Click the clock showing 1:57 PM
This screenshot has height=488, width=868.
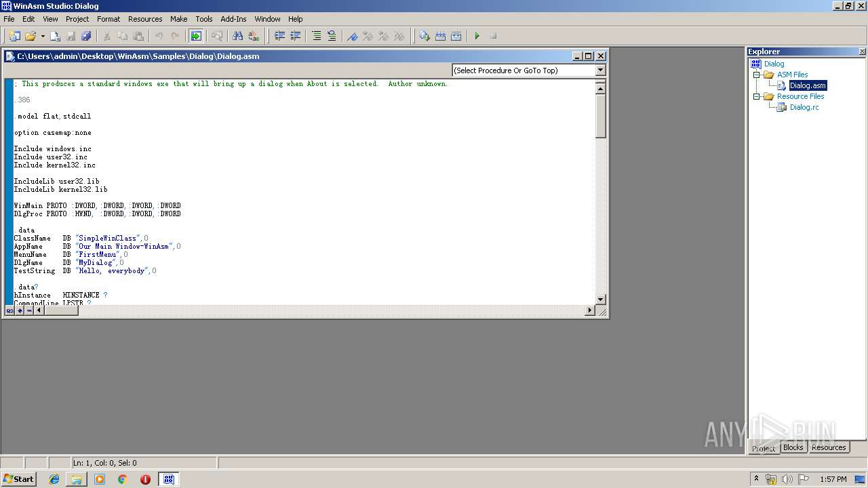(833, 479)
